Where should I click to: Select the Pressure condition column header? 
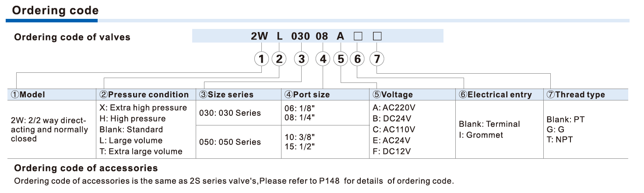pos(144,95)
